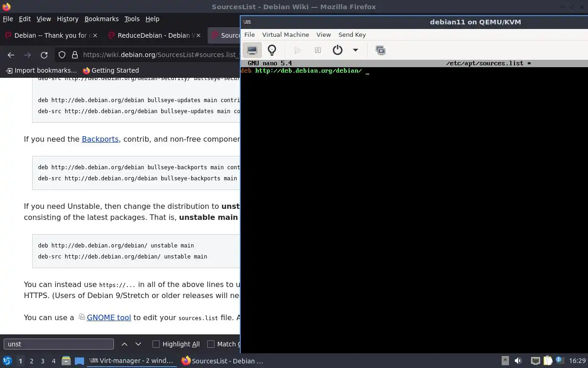Show site security padlock info

[x=75, y=55]
